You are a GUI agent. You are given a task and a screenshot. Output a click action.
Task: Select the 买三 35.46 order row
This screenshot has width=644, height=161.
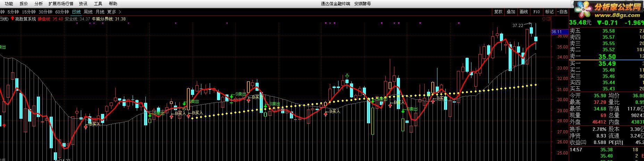(607, 77)
